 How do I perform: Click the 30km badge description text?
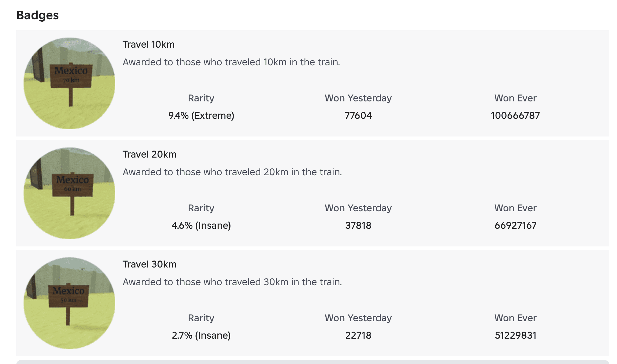pos(232,282)
